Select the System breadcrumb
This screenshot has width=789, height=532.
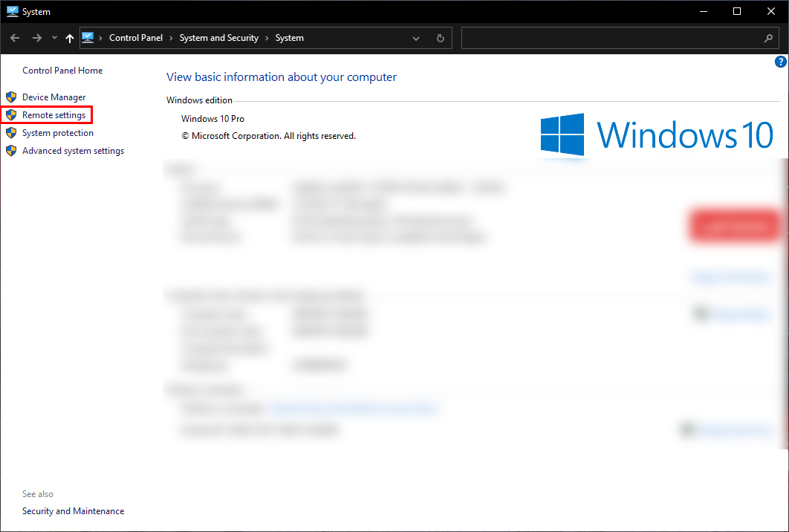pos(289,38)
